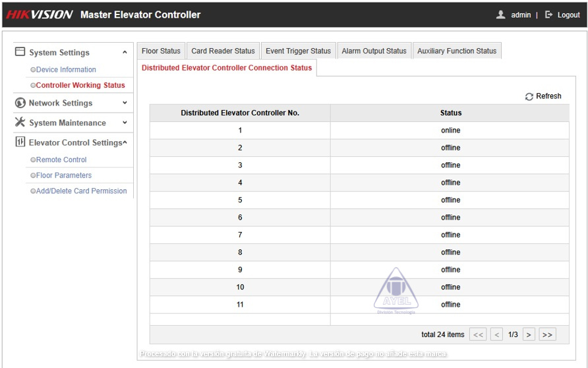This screenshot has width=588, height=368.
Task: Click the System Settings window icon
Action: click(20, 52)
